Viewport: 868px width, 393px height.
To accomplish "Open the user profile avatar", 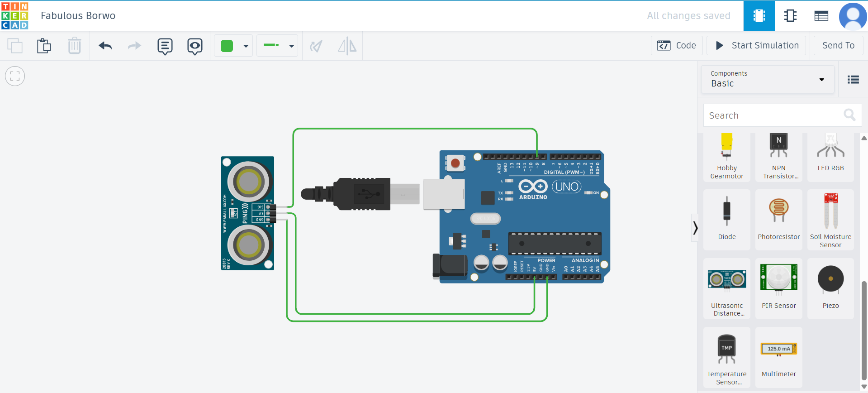I will click(x=853, y=16).
